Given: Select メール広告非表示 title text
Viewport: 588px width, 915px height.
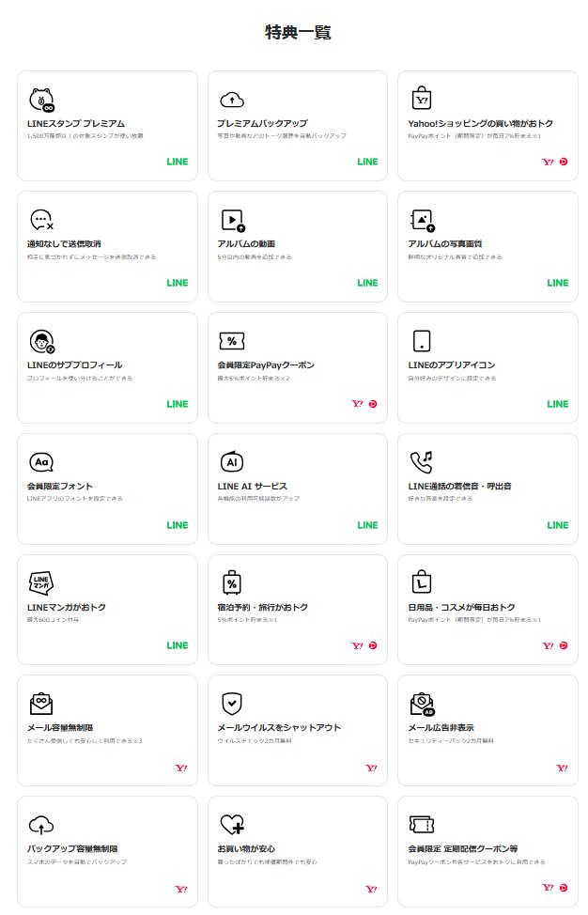Looking at the screenshot, I should coord(441,728).
